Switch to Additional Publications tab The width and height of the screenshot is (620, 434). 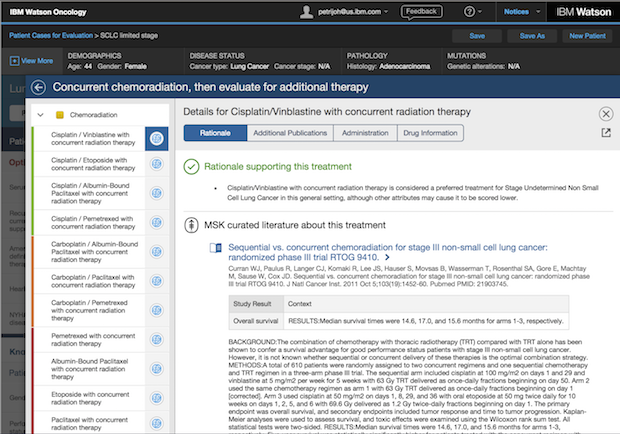click(x=290, y=133)
